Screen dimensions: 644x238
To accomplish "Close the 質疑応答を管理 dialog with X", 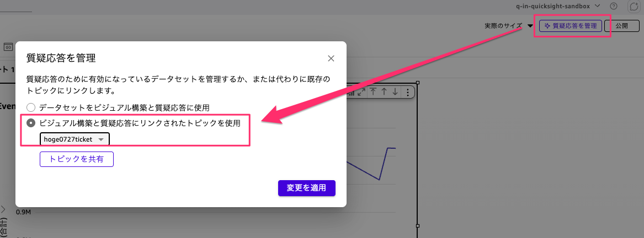I will pyautogui.click(x=331, y=58).
